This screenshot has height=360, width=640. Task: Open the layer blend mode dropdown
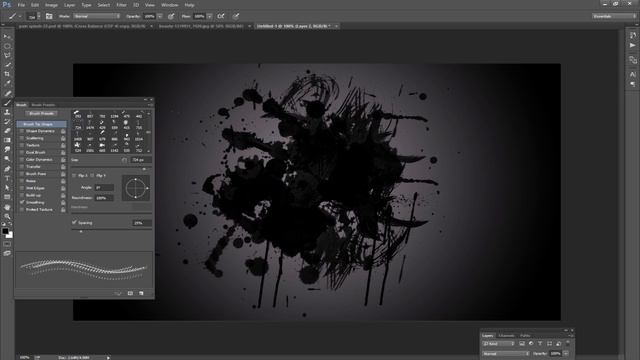pos(506,353)
